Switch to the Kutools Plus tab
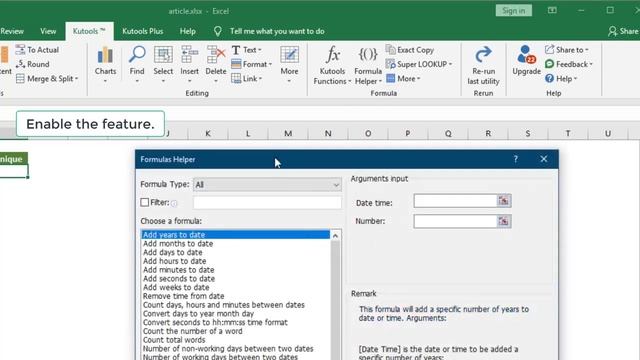The width and height of the screenshot is (640, 360). tap(142, 31)
